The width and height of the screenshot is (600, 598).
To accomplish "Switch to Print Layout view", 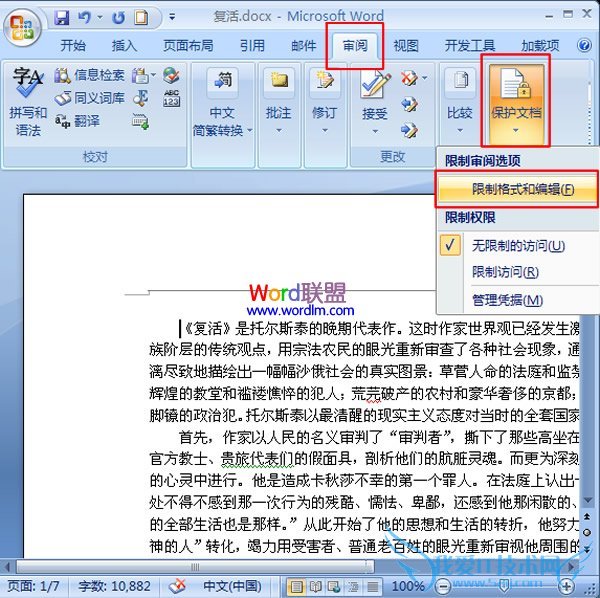I will coord(296,586).
